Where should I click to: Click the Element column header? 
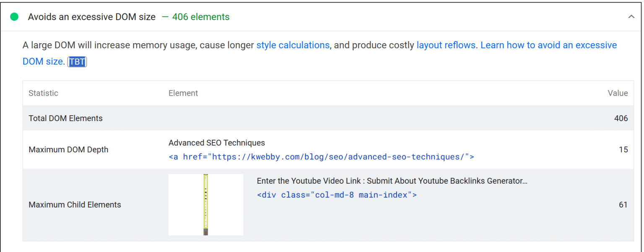tap(183, 93)
